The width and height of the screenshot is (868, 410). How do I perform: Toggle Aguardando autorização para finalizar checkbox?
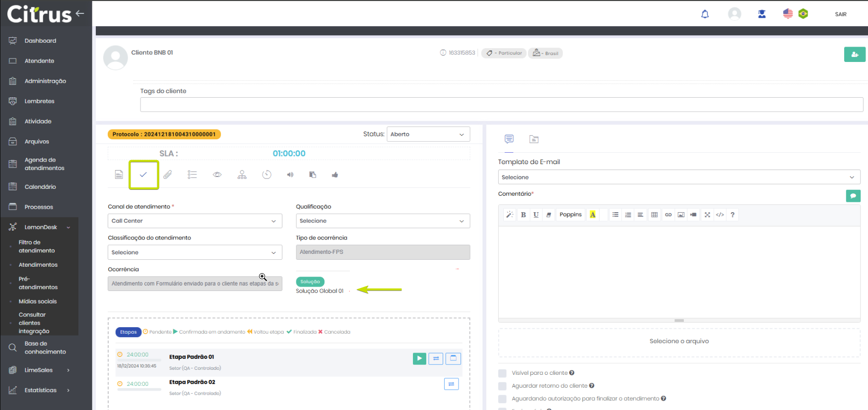coord(502,399)
